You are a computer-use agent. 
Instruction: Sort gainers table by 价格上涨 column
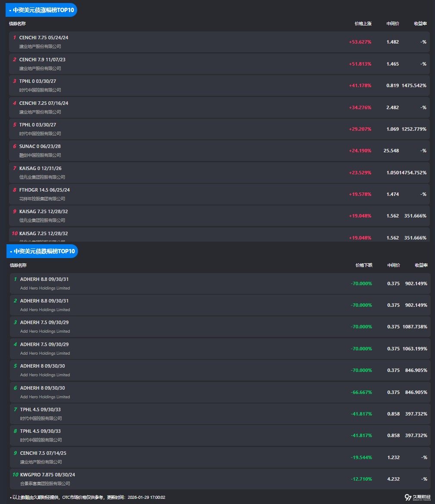tap(363, 24)
